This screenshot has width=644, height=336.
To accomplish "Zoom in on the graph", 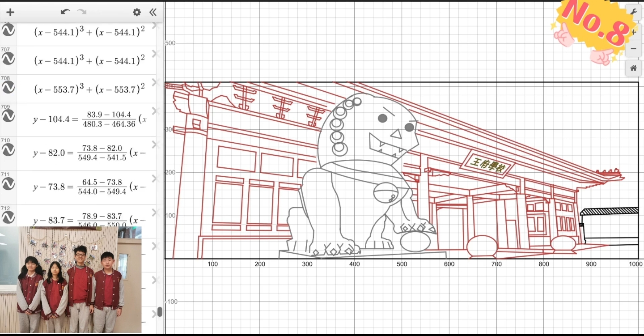I will [633, 32].
